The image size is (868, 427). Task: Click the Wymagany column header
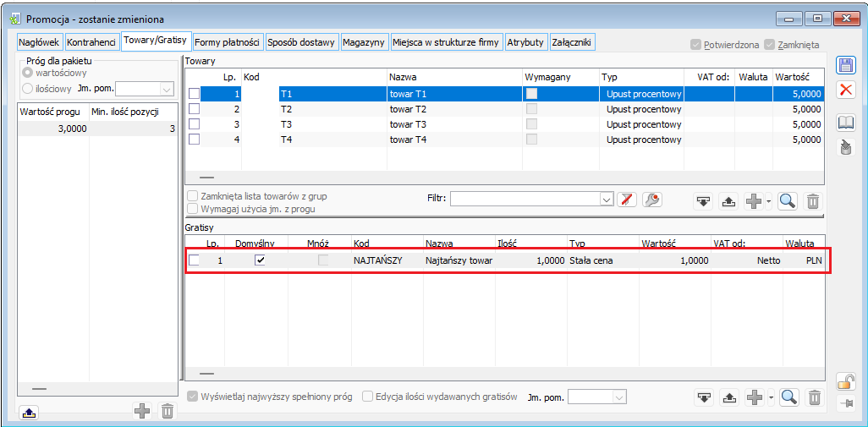click(547, 77)
